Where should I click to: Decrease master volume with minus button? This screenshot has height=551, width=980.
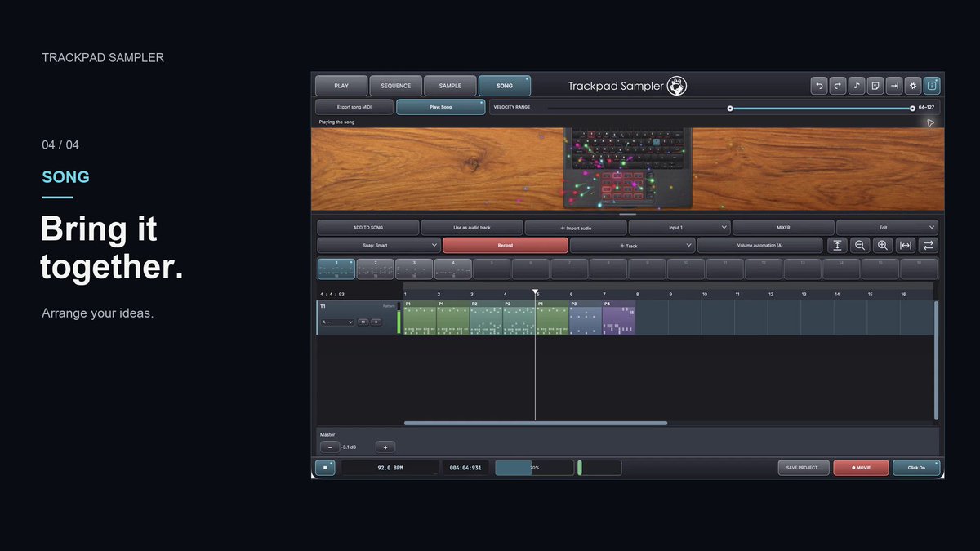pyautogui.click(x=329, y=447)
